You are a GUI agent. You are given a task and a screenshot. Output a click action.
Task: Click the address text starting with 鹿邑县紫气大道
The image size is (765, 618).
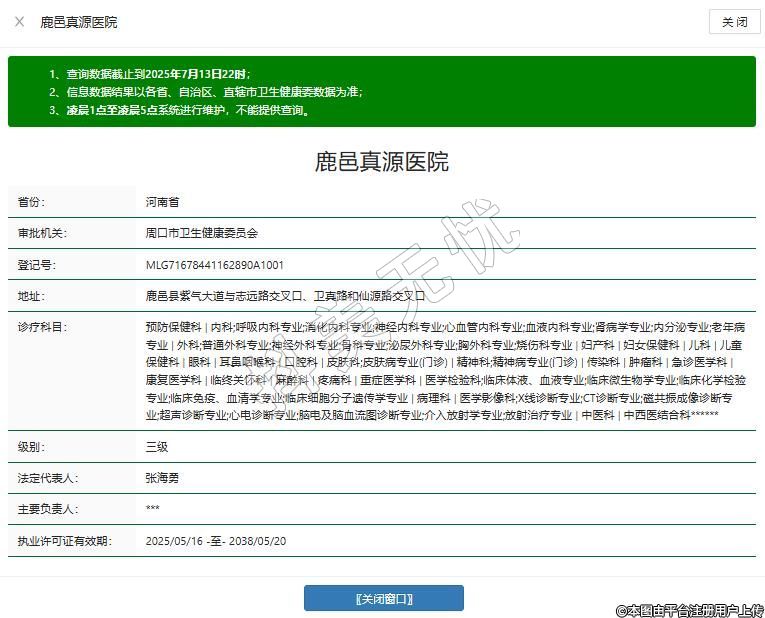[x=285, y=296]
